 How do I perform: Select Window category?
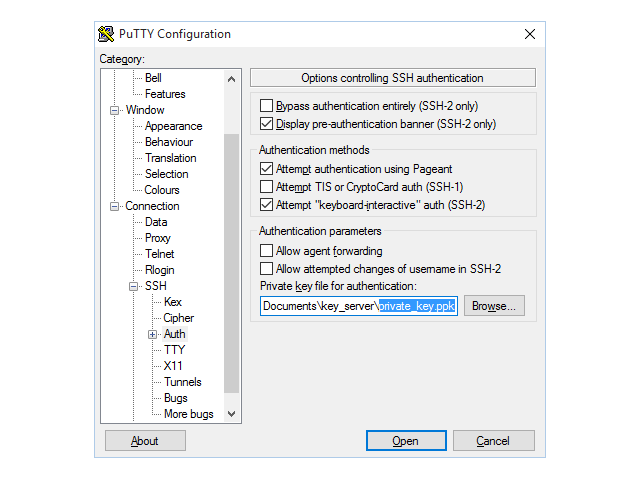[145, 110]
